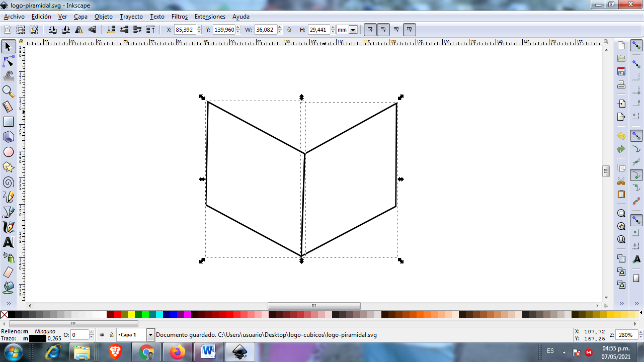Click the H height input field
Viewport: 644px width, 362px height.
coord(319,30)
